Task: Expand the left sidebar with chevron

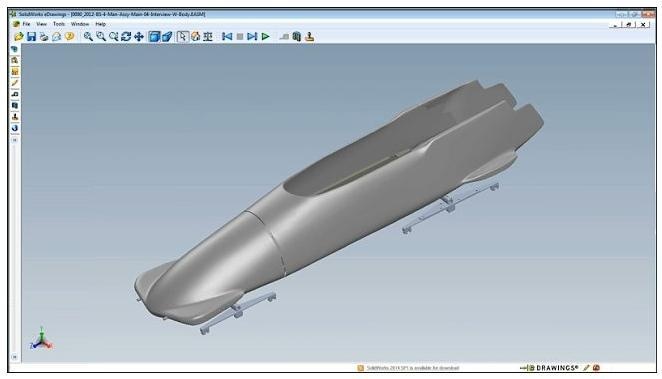Action: coord(15,140)
